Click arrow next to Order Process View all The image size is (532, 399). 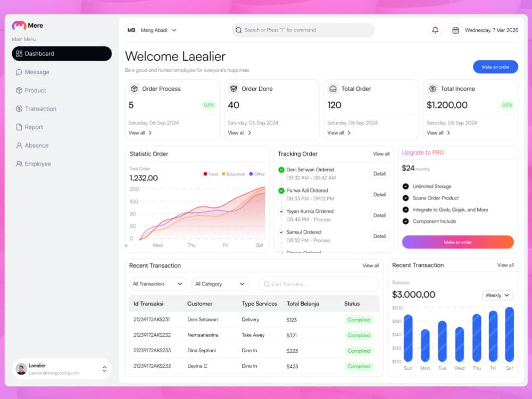150,133
